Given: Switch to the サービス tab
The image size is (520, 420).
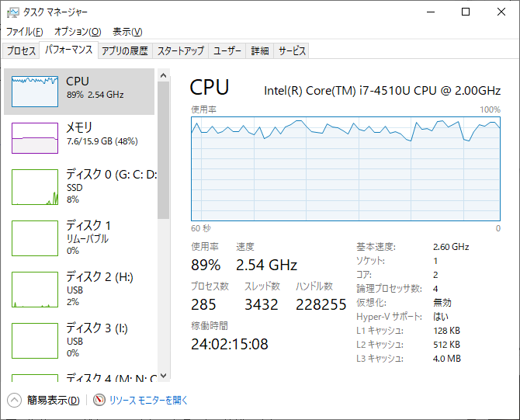Looking at the screenshot, I should coord(292,50).
